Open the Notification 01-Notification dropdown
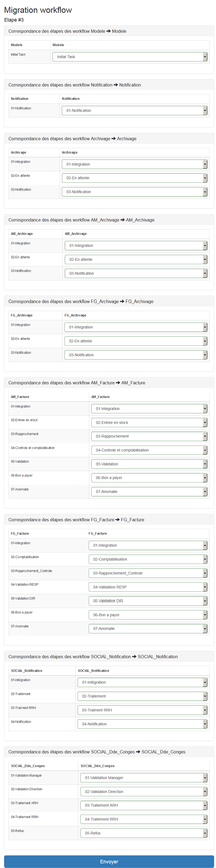This screenshot has height=868, width=216. click(134, 110)
